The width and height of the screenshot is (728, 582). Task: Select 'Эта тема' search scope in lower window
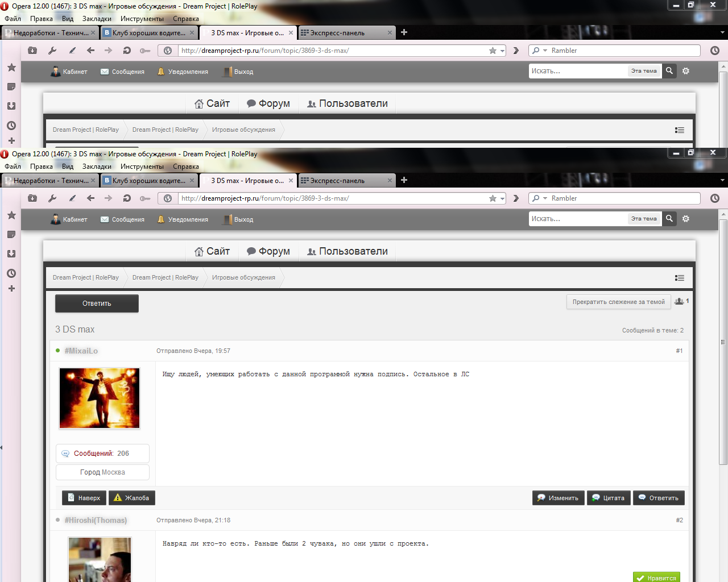[x=644, y=219]
